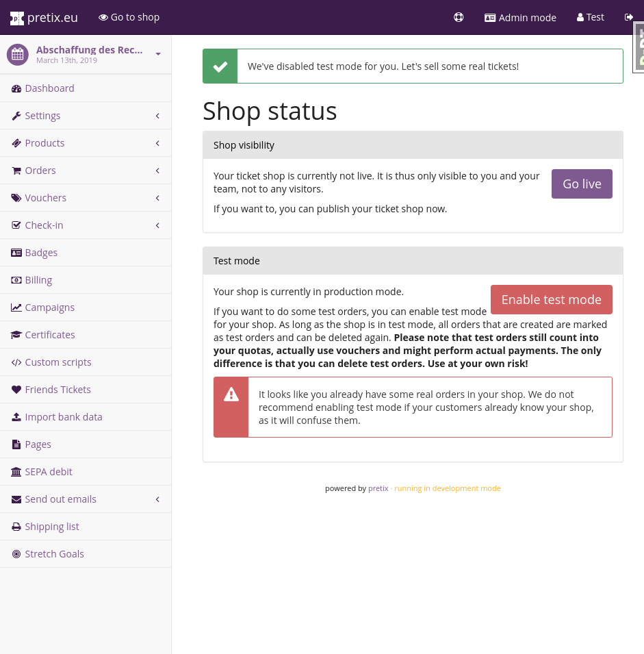The image size is (644, 654).
Task: Follow the Go to shop link
Action: (129, 18)
